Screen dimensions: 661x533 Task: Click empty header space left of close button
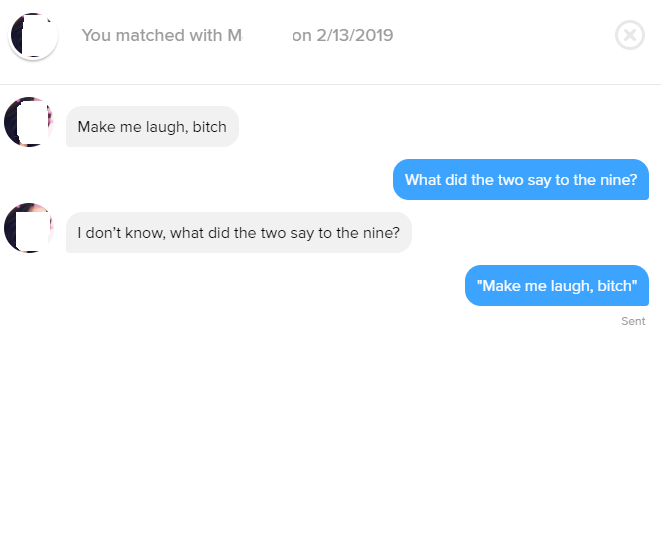coord(500,36)
